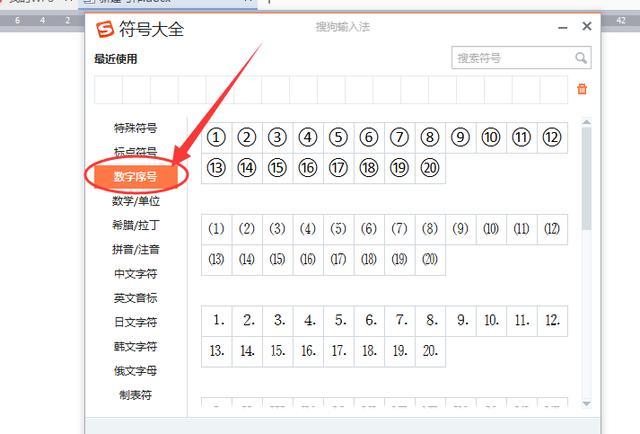Open the 英文音标 category

click(136, 298)
